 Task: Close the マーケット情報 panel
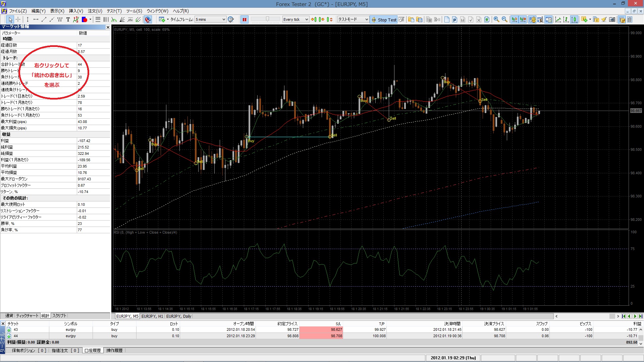(x=108, y=27)
